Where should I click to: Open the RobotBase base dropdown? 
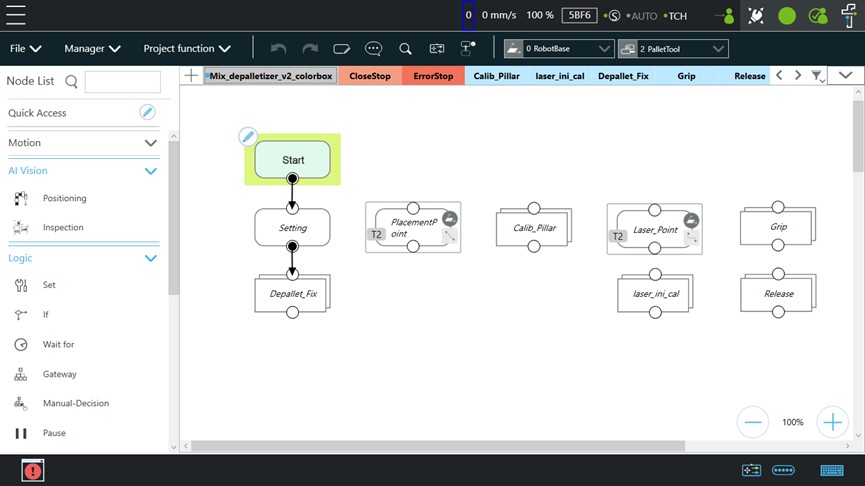558,49
